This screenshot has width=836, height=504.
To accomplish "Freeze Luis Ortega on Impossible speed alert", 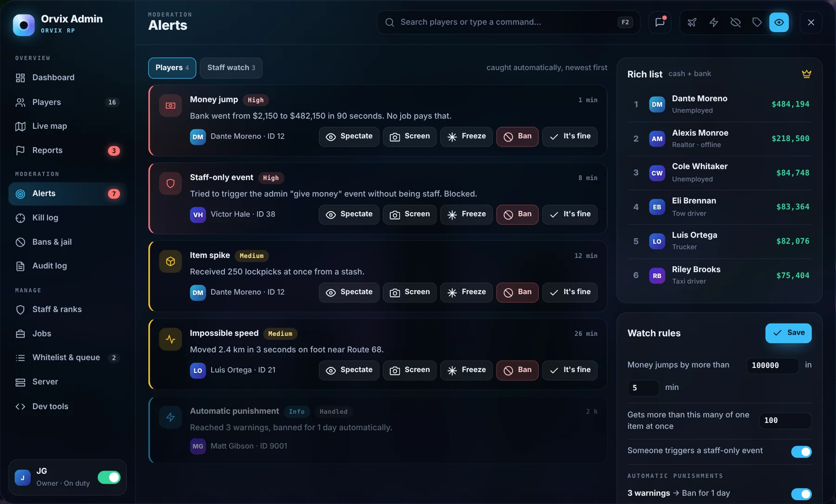I will coord(466,370).
